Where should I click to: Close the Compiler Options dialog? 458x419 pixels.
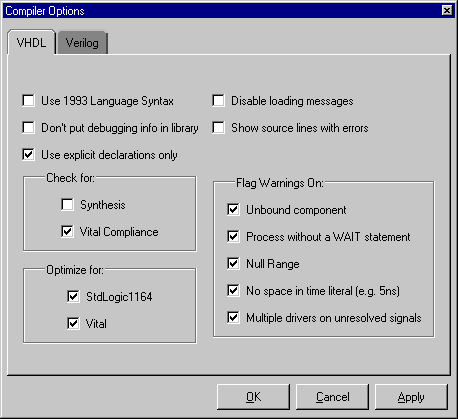tap(447, 11)
